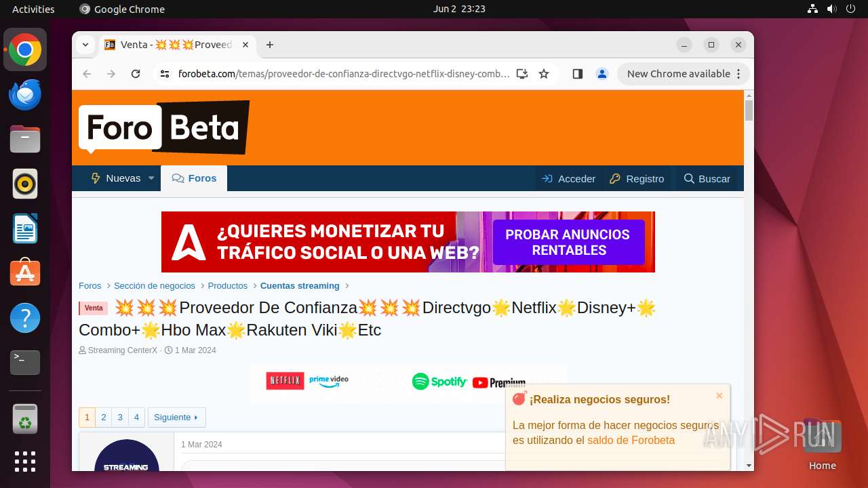The image size is (868, 488).
Task: Go to page 3 of thread
Action: (x=120, y=418)
